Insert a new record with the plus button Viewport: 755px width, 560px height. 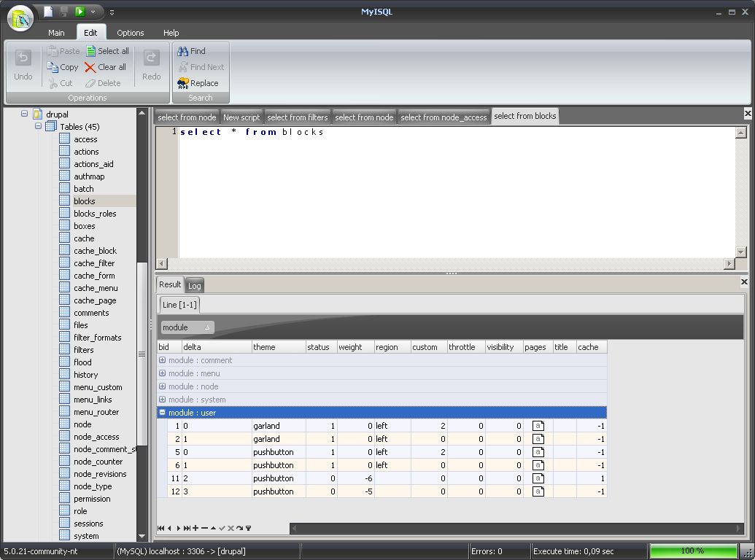(x=195, y=528)
